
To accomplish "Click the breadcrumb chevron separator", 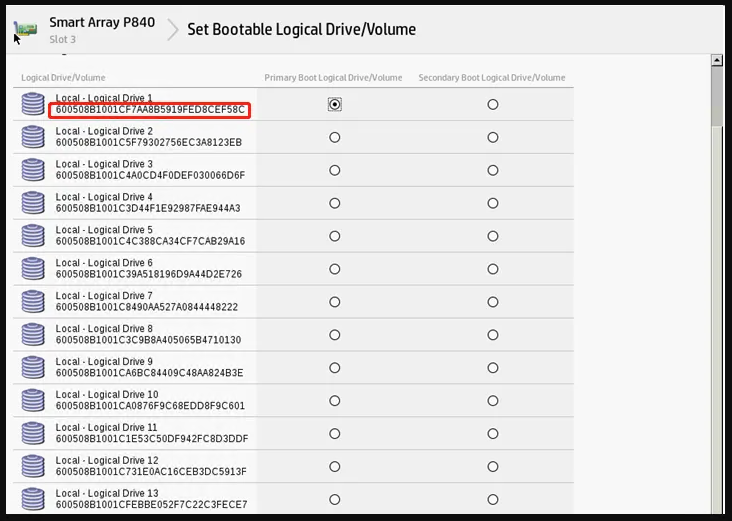I will click(x=173, y=30).
